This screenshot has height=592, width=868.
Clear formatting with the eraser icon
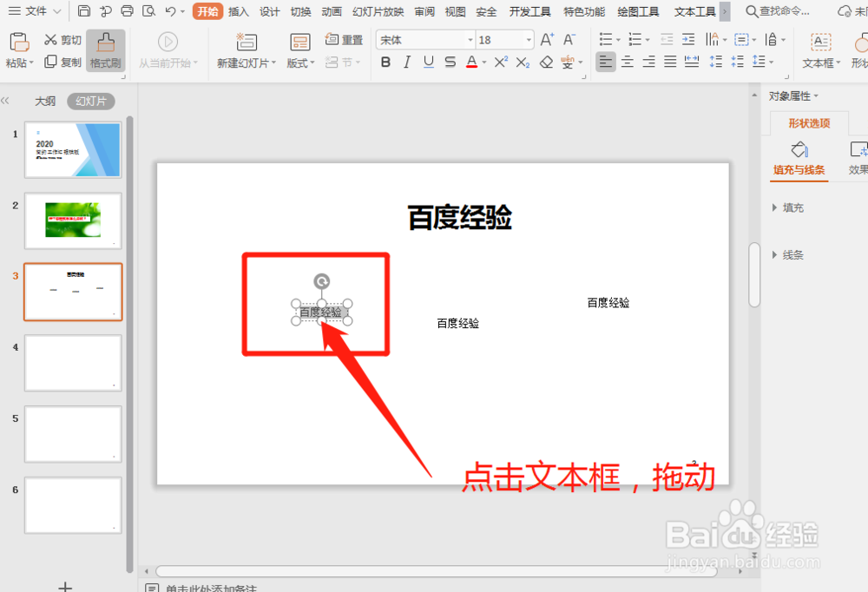(x=546, y=62)
